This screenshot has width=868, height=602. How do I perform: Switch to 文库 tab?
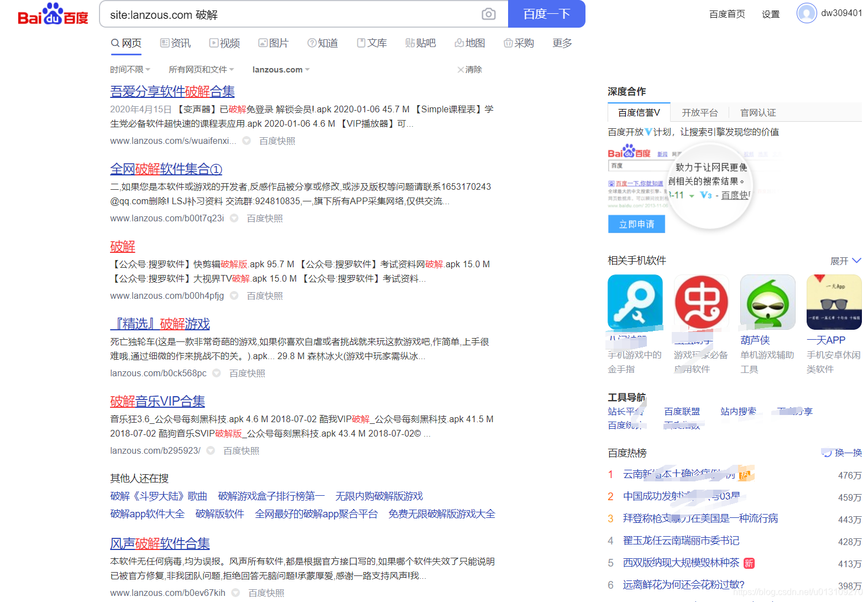coord(372,43)
